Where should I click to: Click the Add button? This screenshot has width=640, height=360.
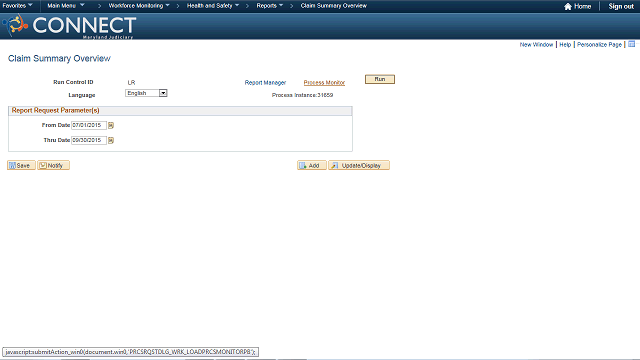coord(311,165)
